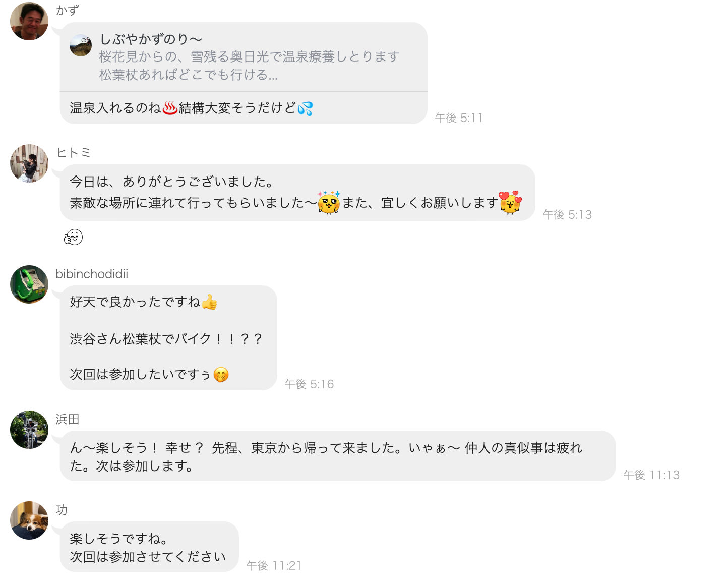Open bibinchodidii's green phone avatar
The image size is (728, 586).
coord(29,284)
